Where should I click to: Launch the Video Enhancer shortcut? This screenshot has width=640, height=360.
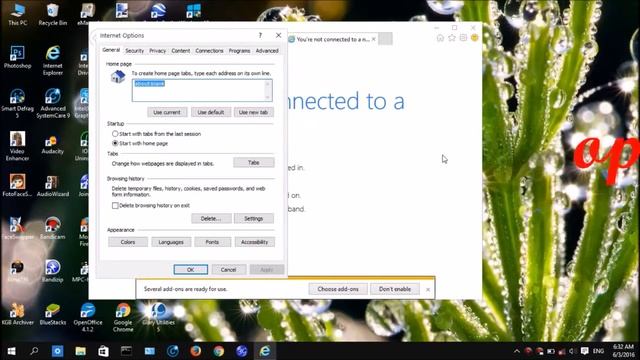point(17,146)
